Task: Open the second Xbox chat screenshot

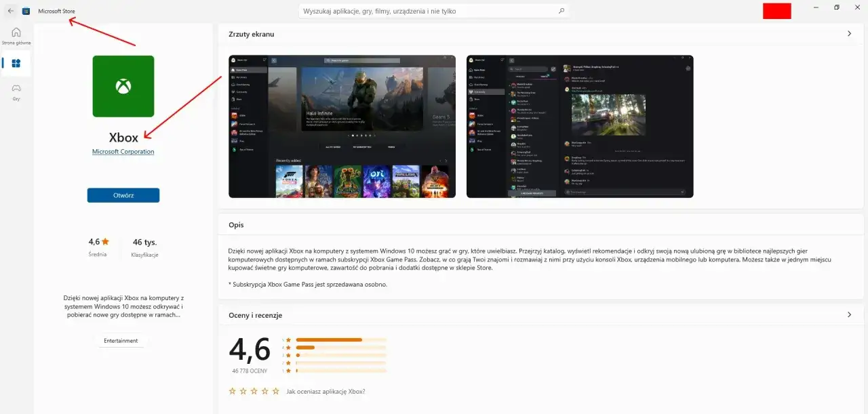Action: click(x=580, y=127)
